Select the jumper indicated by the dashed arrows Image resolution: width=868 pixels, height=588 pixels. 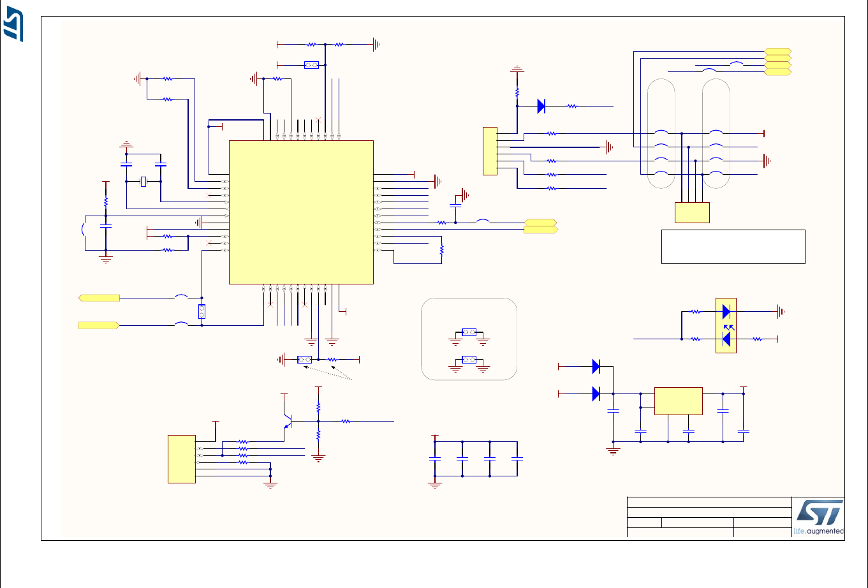(304, 360)
